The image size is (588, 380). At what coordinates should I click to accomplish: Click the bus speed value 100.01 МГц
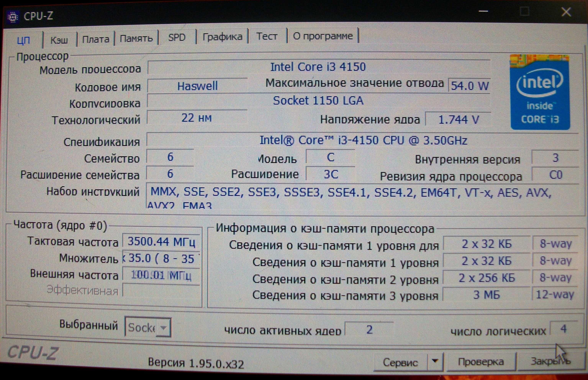click(161, 275)
